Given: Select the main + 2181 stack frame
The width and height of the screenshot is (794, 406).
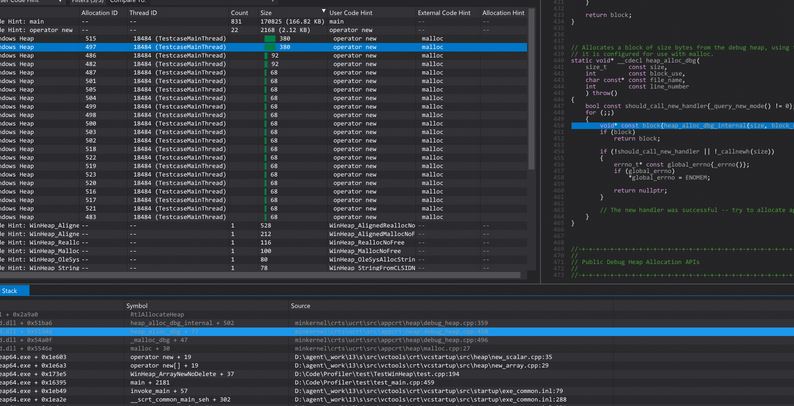Looking at the screenshot, I should pos(397,382).
